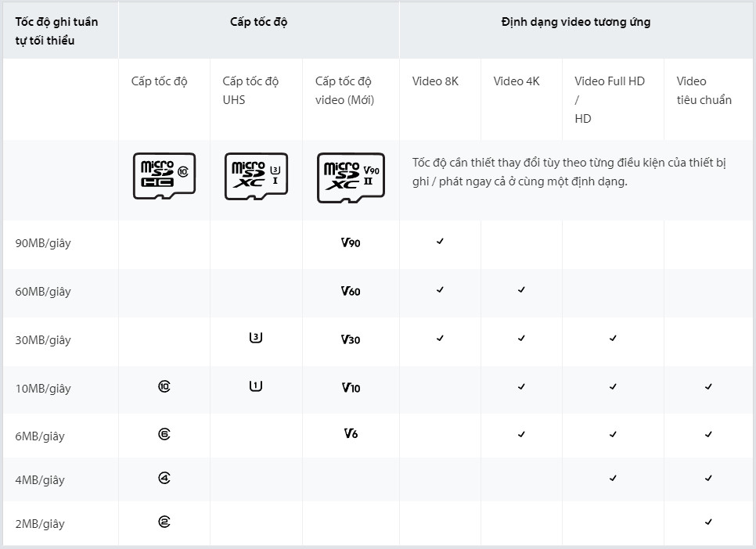Click the V6 video speed class icon

(x=351, y=433)
